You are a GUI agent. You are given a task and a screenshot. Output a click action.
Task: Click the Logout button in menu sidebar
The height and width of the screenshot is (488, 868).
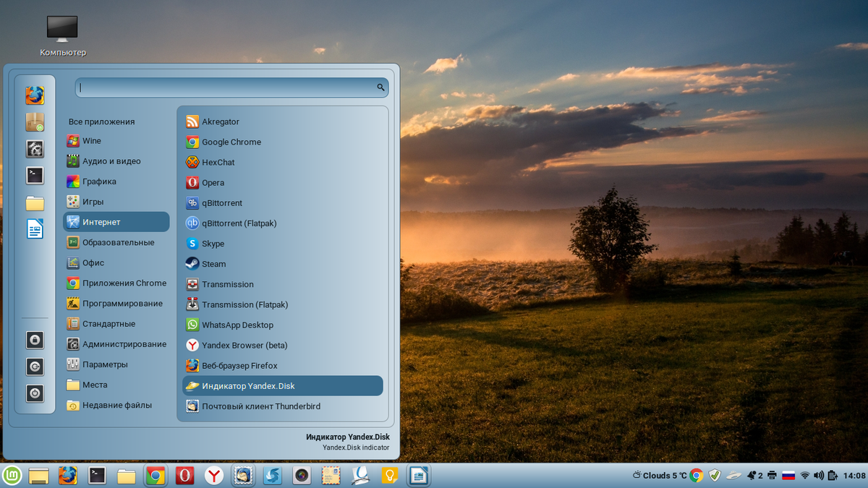pos(35,367)
